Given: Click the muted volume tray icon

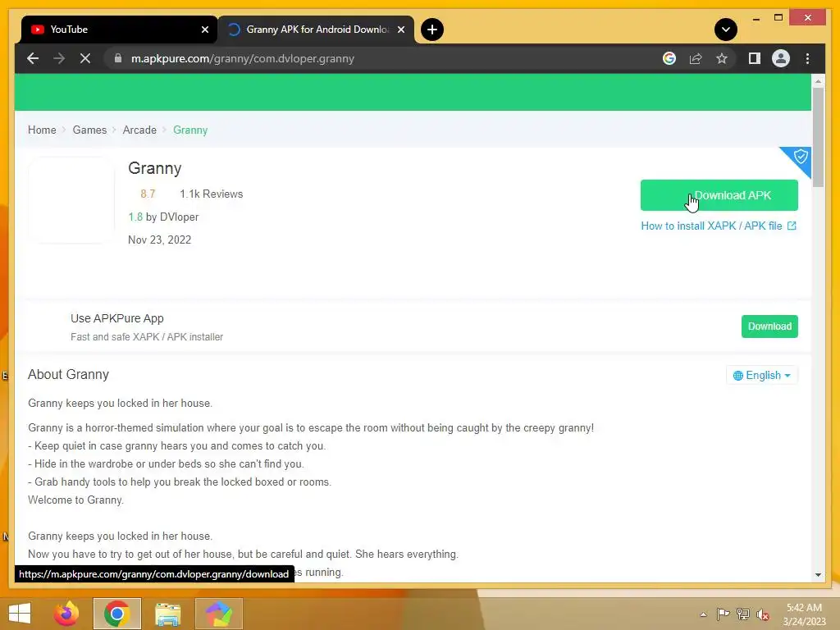Looking at the screenshot, I should (763, 614).
